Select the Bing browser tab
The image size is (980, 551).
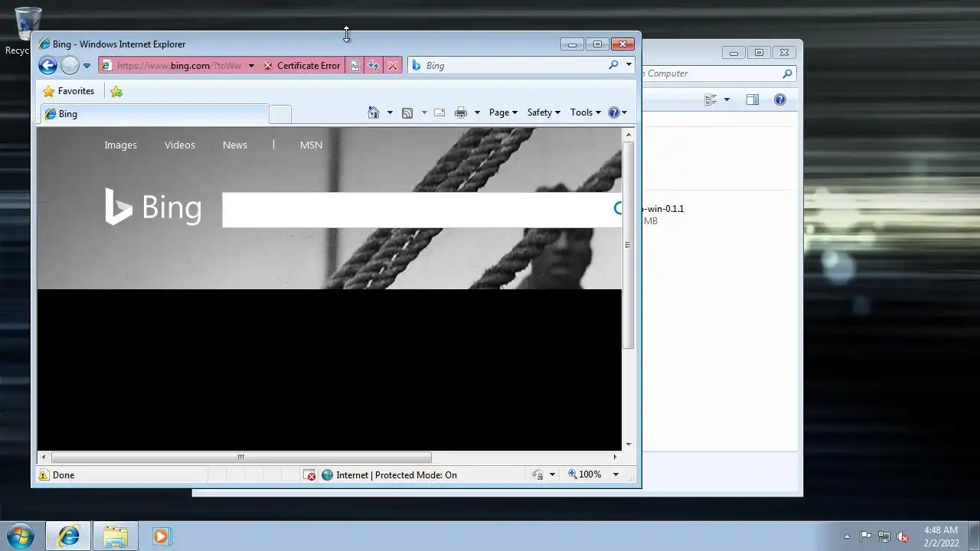click(x=153, y=114)
